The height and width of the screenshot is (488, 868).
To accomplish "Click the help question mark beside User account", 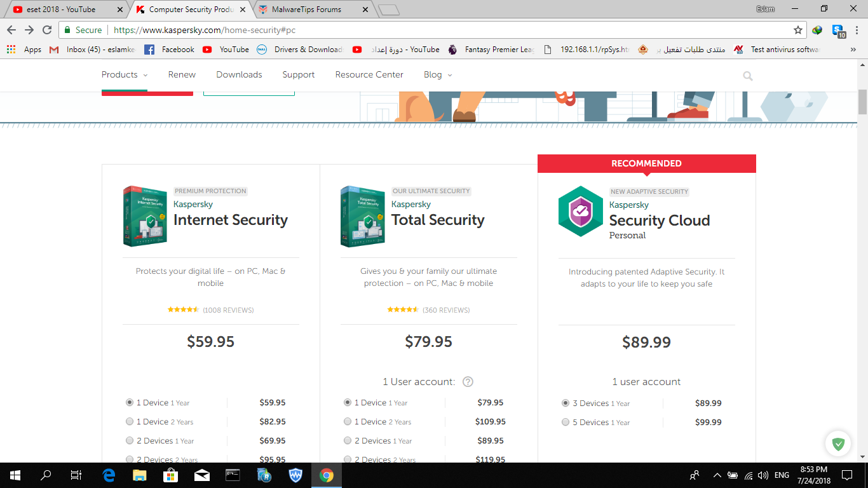I will (468, 382).
